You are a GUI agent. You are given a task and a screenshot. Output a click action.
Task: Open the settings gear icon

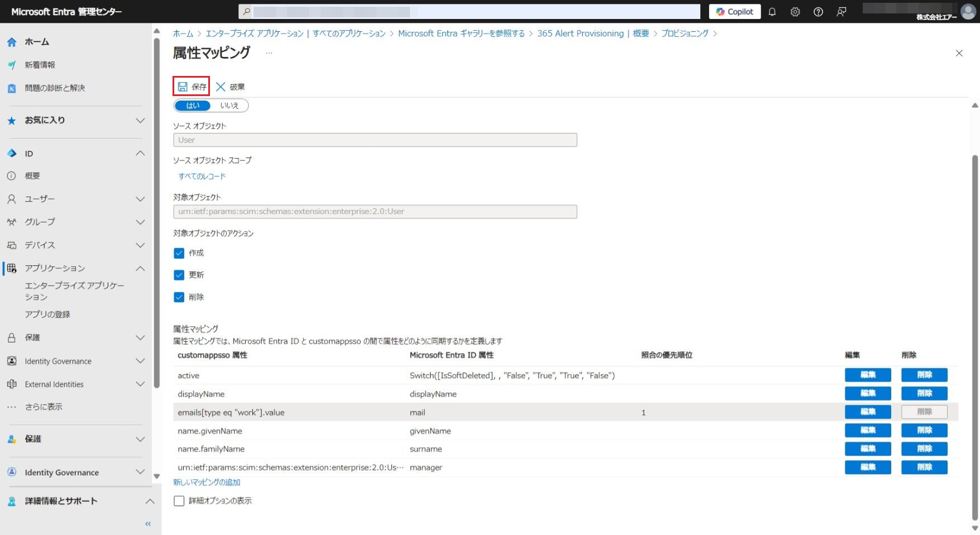tap(795, 12)
